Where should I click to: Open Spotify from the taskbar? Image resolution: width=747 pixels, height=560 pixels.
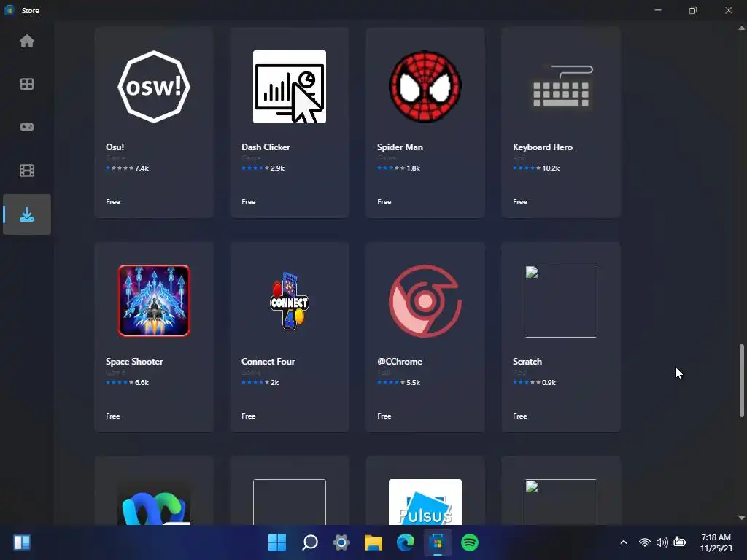pyautogui.click(x=470, y=542)
